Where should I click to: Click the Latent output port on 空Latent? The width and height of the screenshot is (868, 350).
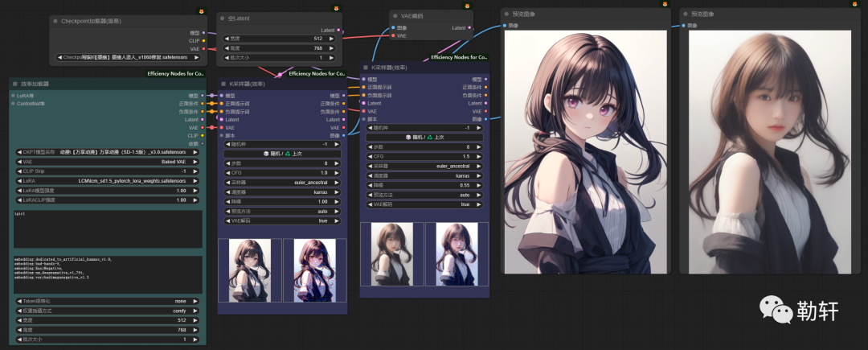339,31
